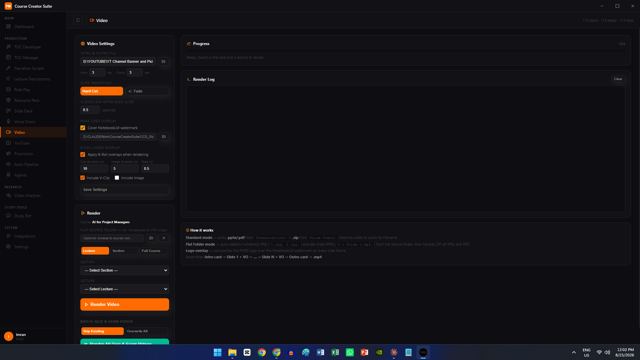Toggle Cover NotebookLM watermark checkbox
This screenshot has width=640, height=360.
click(83, 128)
